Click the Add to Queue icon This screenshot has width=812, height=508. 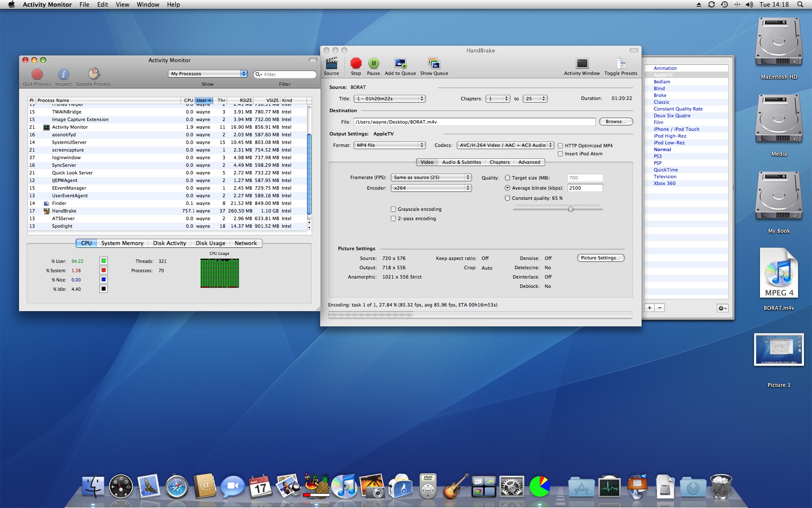[400, 63]
